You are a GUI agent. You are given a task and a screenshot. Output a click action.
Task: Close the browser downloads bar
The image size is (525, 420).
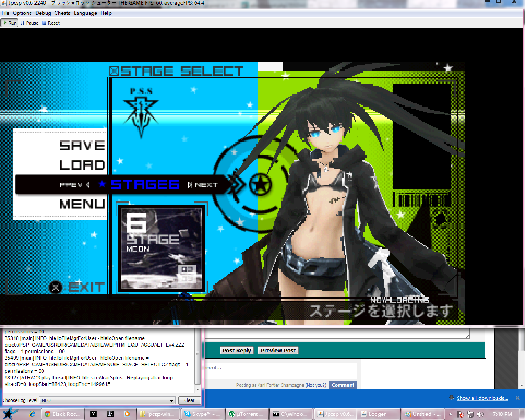[x=518, y=398]
